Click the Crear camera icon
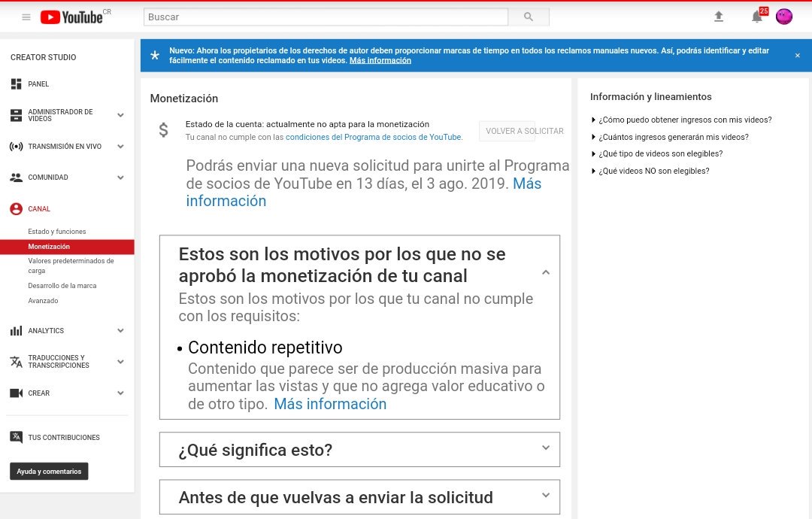812x519 pixels. [x=16, y=393]
